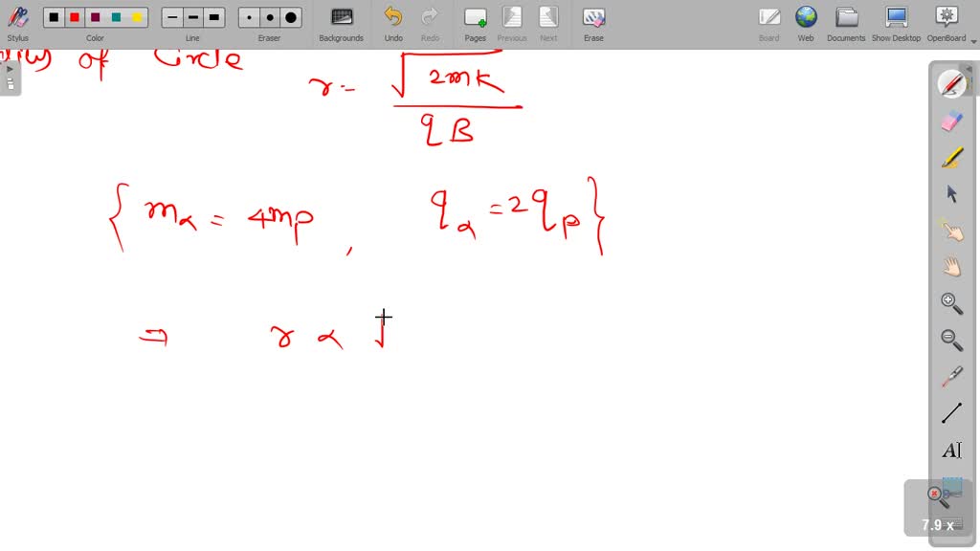
Task: Select the pen tool in side palette
Action: (x=952, y=84)
